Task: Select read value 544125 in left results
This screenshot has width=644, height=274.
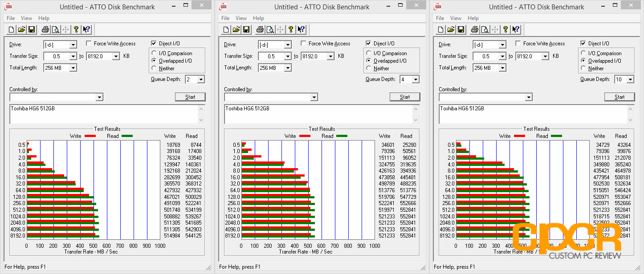Action: (x=192, y=236)
